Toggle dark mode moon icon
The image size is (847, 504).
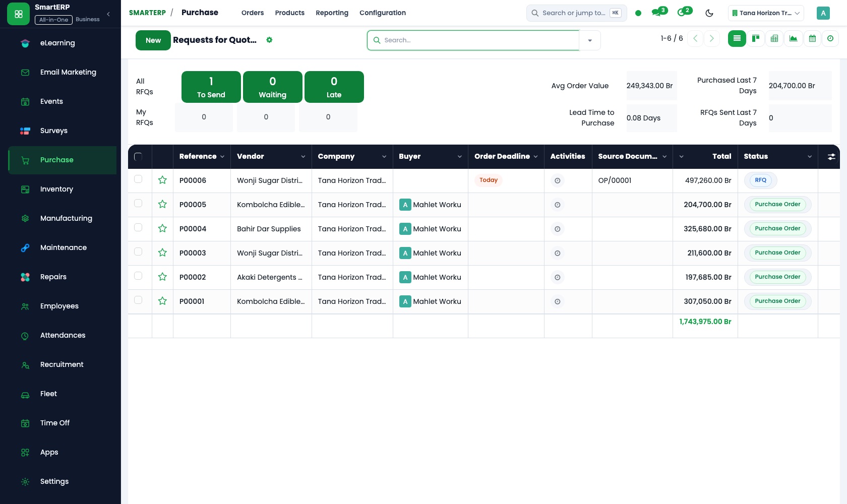point(709,13)
